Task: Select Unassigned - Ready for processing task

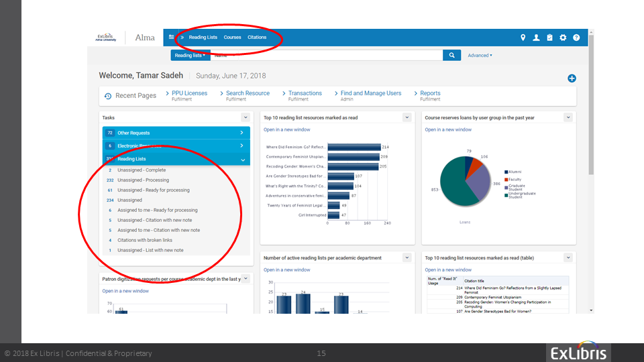Action: tap(153, 190)
